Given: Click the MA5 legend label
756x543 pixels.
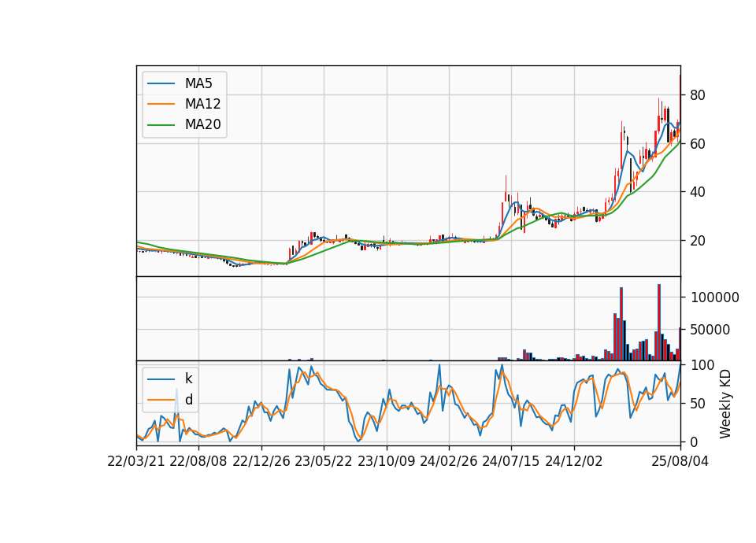Looking at the screenshot, I should coord(198,83).
